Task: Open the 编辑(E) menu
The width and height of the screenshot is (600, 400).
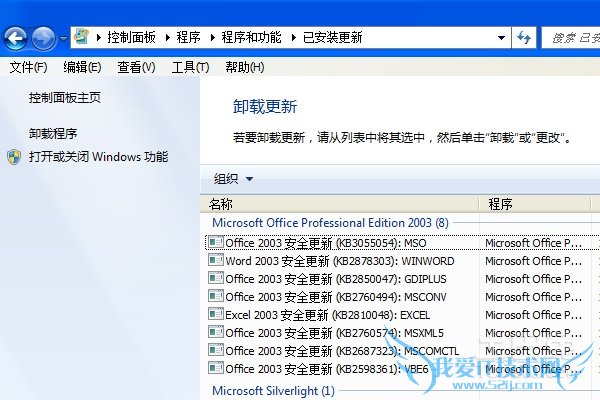Action: [x=82, y=67]
